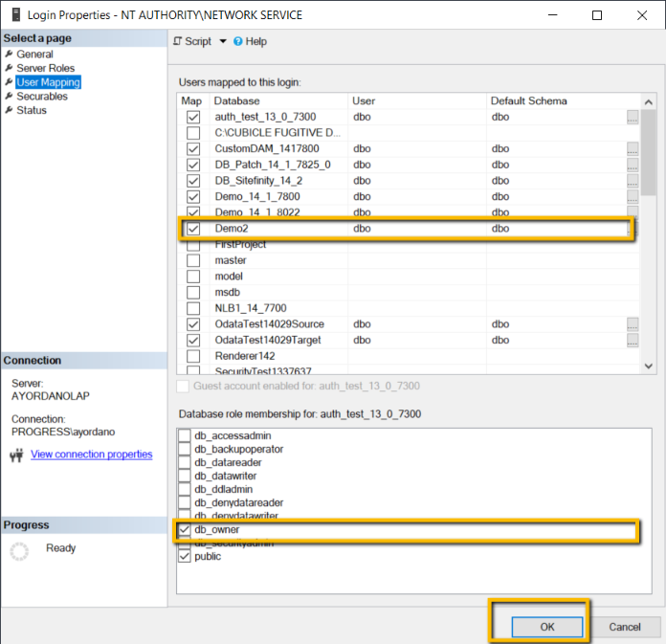Enable db_accessadmin role

(x=185, y=435)
